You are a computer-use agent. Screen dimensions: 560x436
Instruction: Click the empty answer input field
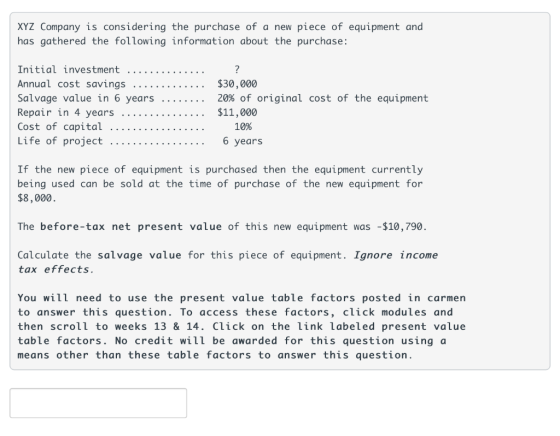[x=98, y=403]
